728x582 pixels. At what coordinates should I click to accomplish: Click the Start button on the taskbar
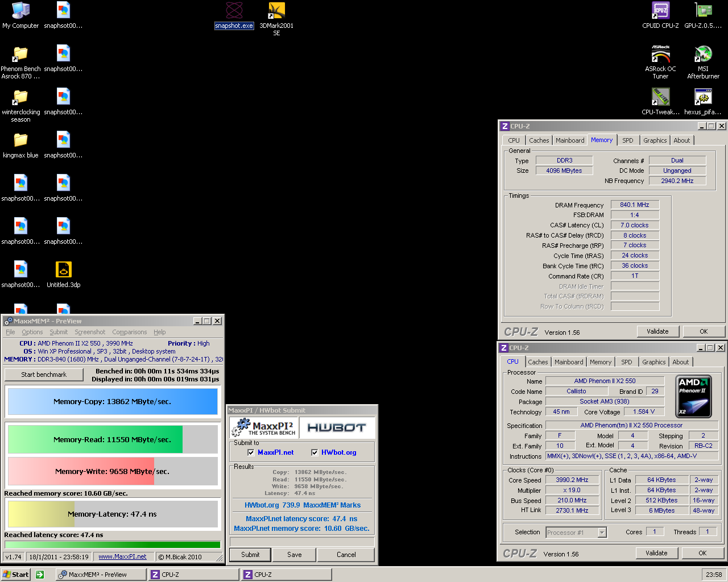click(16, 575)
